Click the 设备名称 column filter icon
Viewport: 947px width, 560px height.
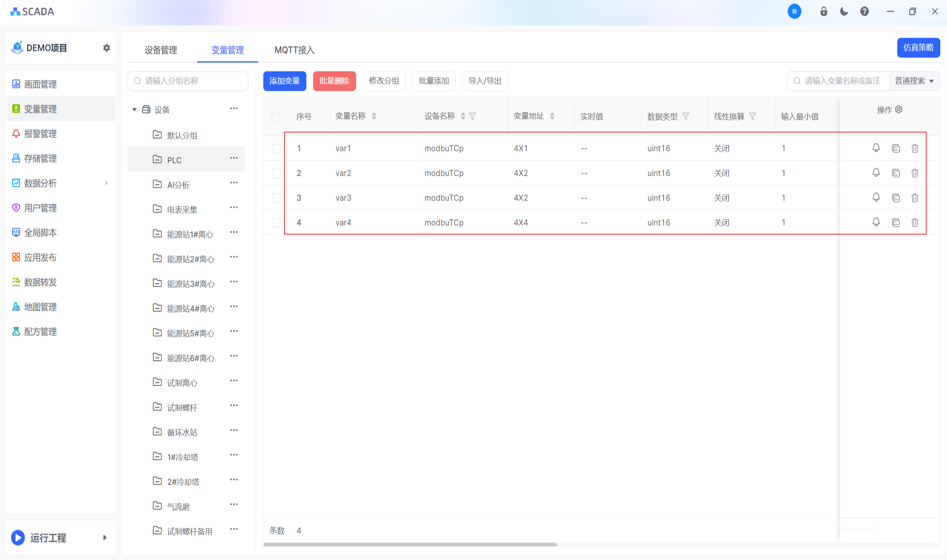472,116
